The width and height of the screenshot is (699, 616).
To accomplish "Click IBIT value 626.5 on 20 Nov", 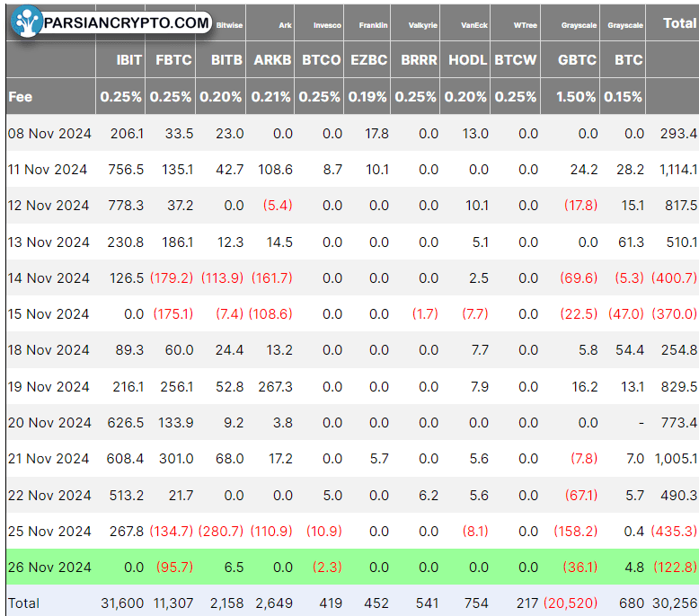I will tap(126, 422).
